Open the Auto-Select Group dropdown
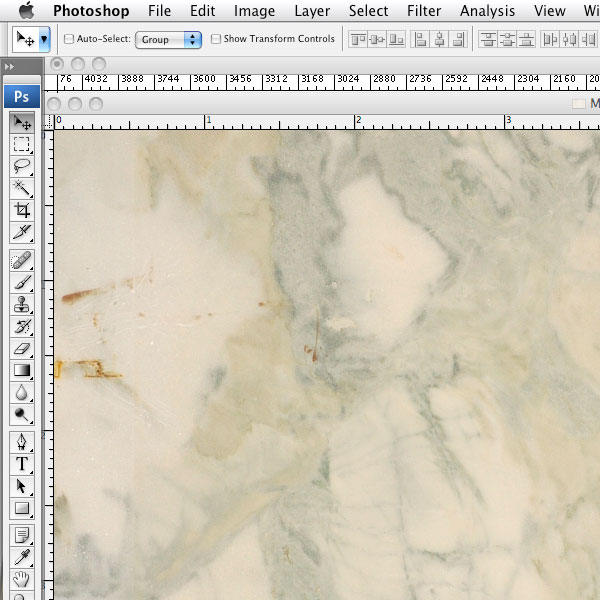Viewport: 600px width, 600px height. pos(169,40)
